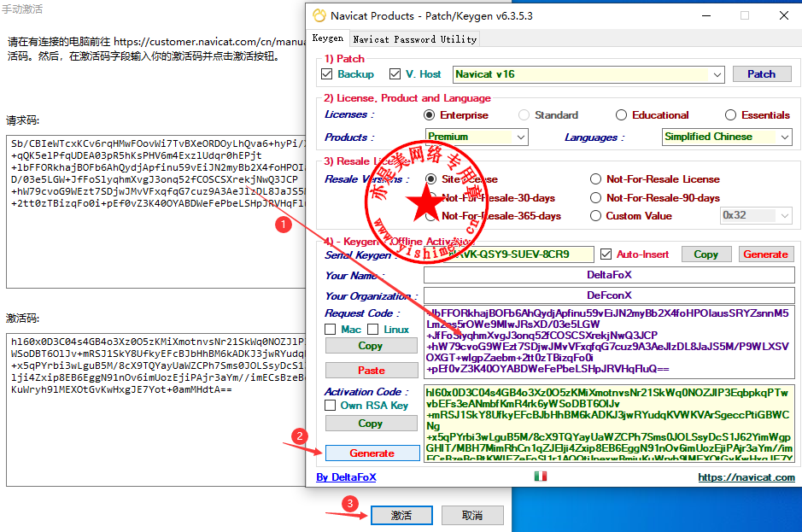Image resolution: width=802 pixels, height=532 pixels.
Task: Click the "Products :" label
Action: pyautogui.click(x=349, y=137)
